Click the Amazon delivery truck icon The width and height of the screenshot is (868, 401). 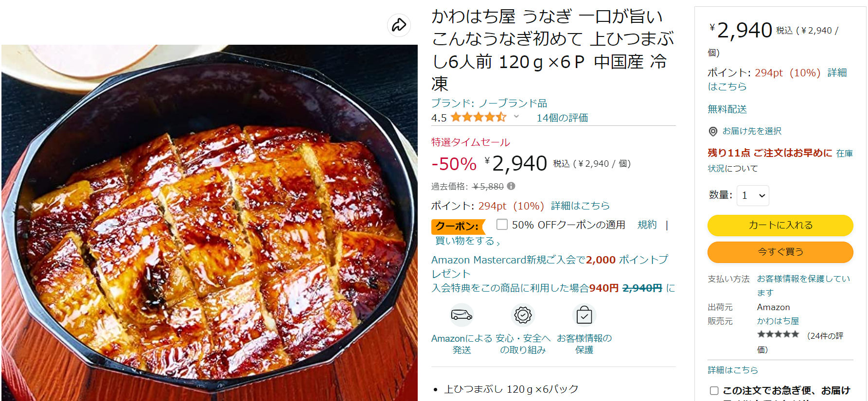(461, 315)
